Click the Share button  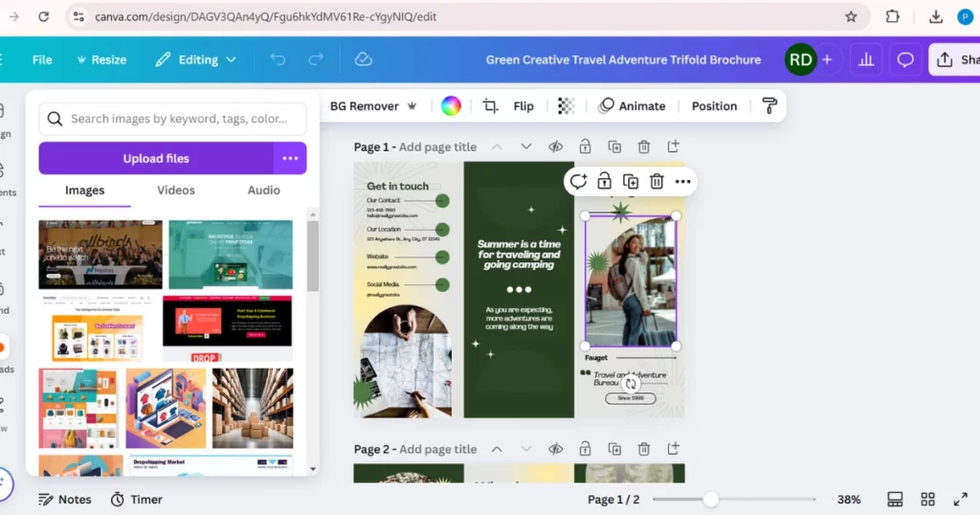[954, 60]
